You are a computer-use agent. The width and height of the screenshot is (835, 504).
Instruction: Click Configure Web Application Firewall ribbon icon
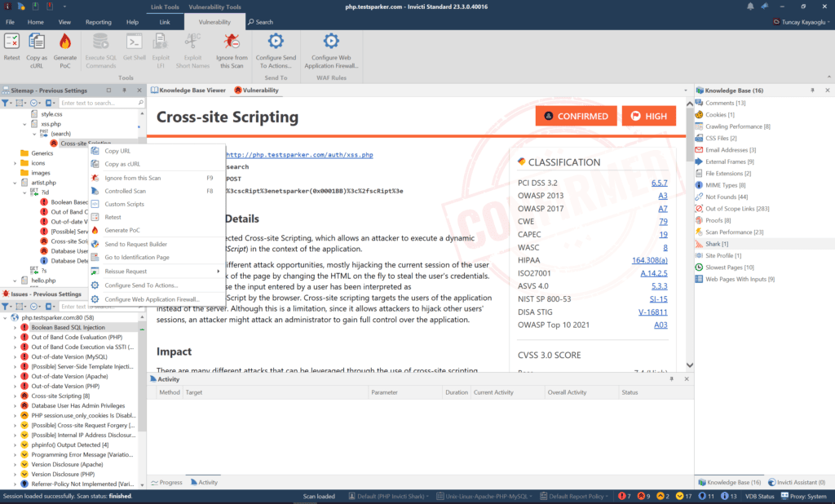(x=330, y=41)
